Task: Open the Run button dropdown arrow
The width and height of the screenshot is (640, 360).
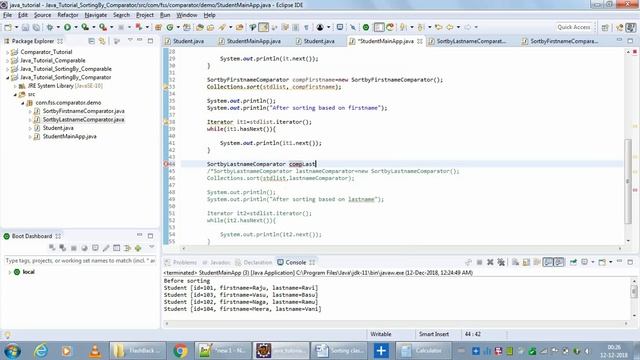Action: coord(76,27)
